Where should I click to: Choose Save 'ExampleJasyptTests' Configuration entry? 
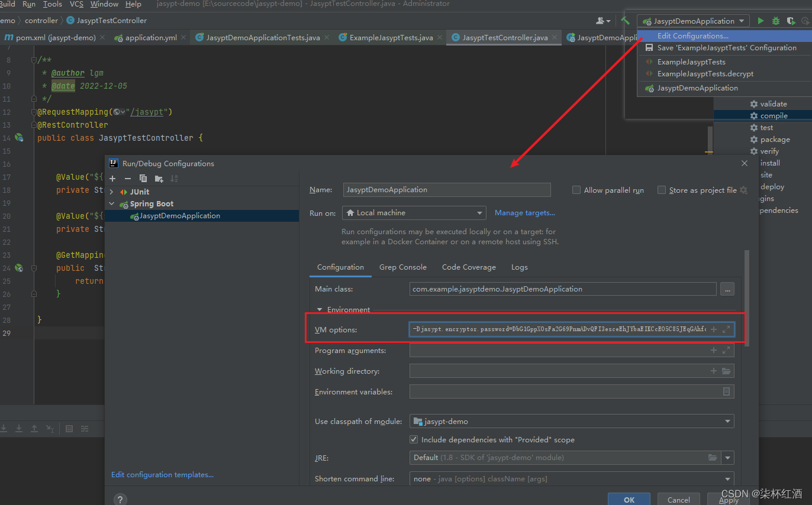click(727, 48)
